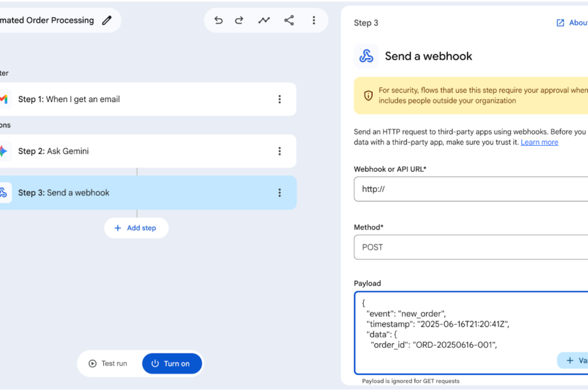The height and width of the screenshot is (392, 588).
Task: Click the large webhook icon in the panel
Action: 367,56
